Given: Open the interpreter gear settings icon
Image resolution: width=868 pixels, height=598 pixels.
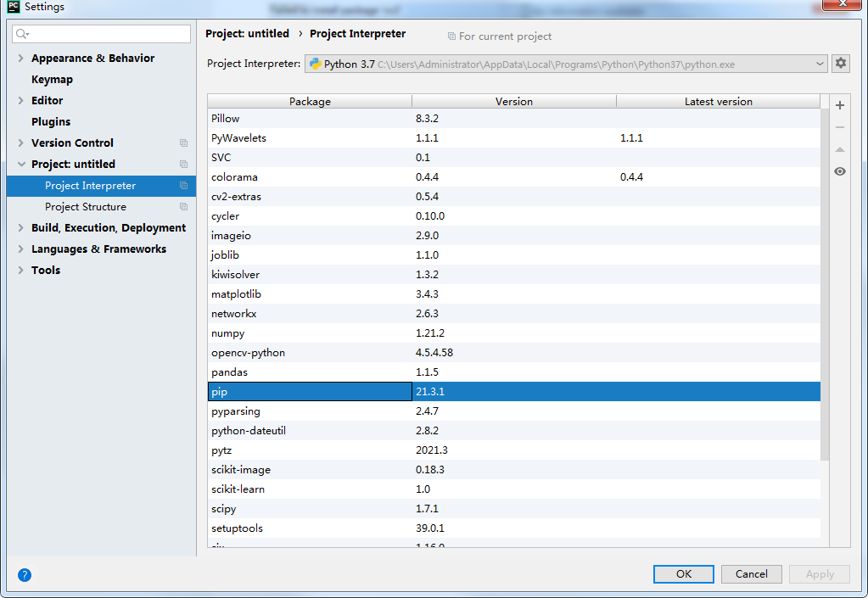Looking at the screenshot, I should point(841,63).
